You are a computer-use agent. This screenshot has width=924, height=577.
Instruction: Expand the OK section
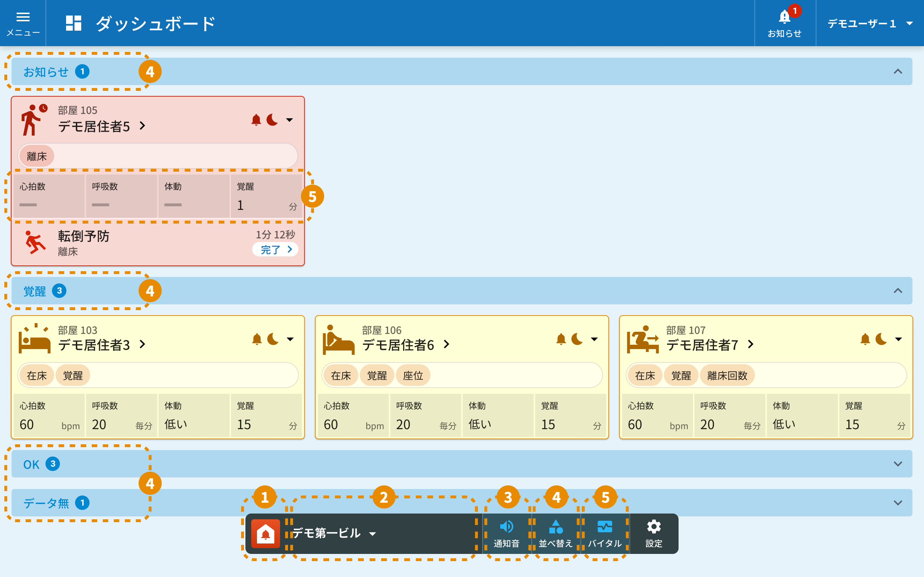(898, 464)
